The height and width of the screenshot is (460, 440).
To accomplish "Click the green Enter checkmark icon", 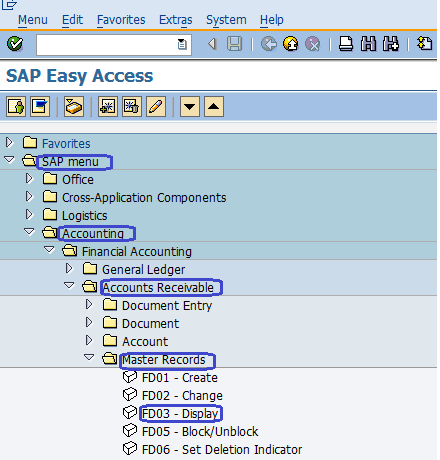I will point(15,44).
